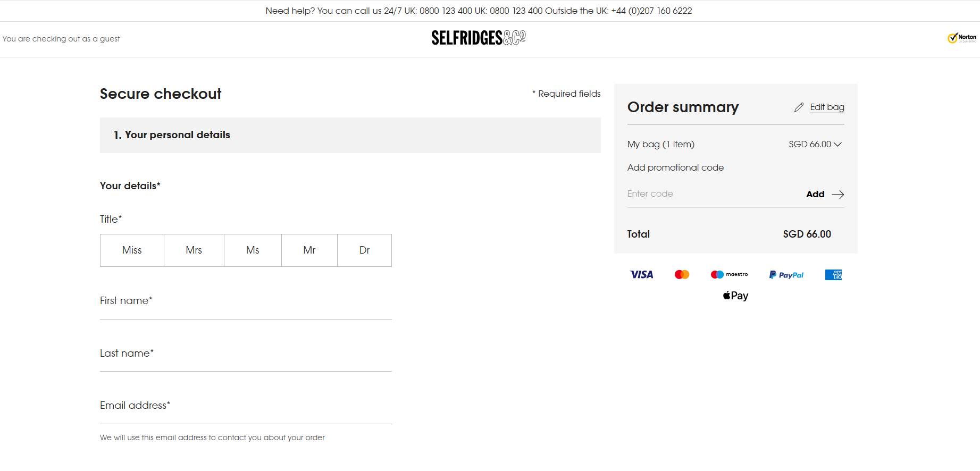Click the arrow next to Add
The height and width of the screenshot is (471, 980).
837,195
